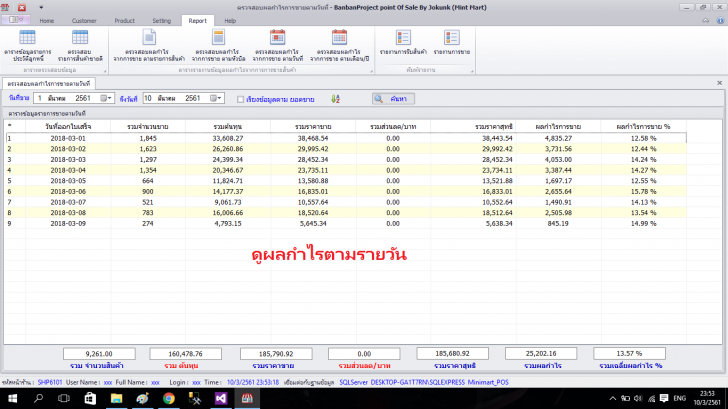Open the Help ribbon tab
728x409 pixels.
coord(230,21)
